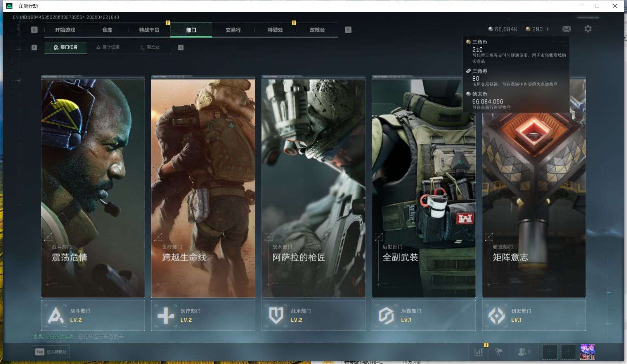627x364 pixels.
Task: Click the CN UID text at top left
Action: tap(66, 17)
